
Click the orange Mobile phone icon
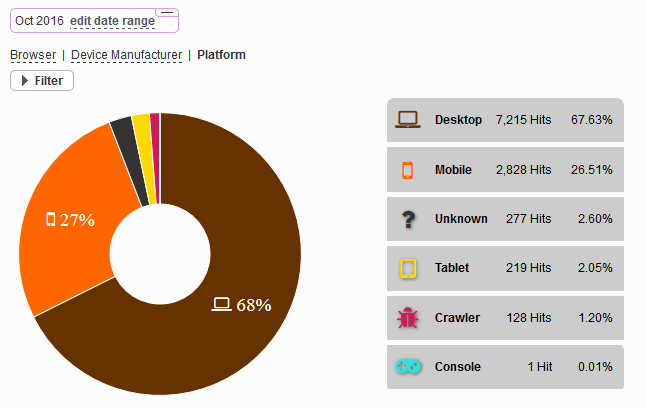pos(407,170)
